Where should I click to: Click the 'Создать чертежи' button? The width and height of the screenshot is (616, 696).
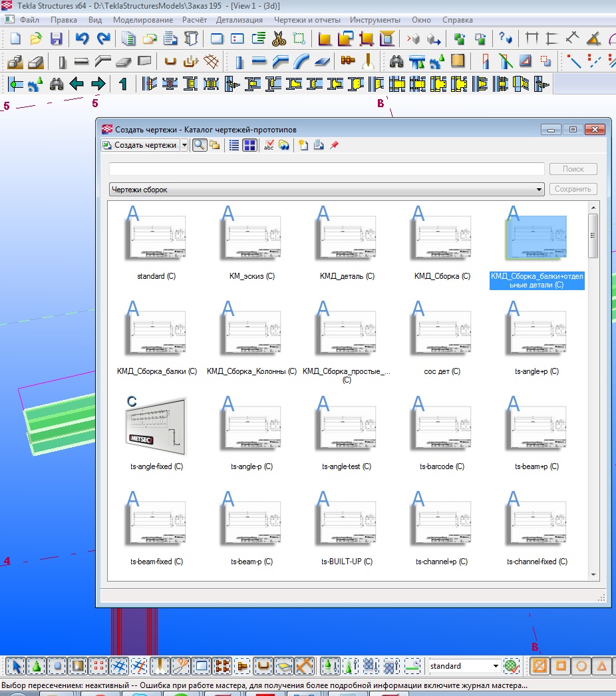pos(140,145)
